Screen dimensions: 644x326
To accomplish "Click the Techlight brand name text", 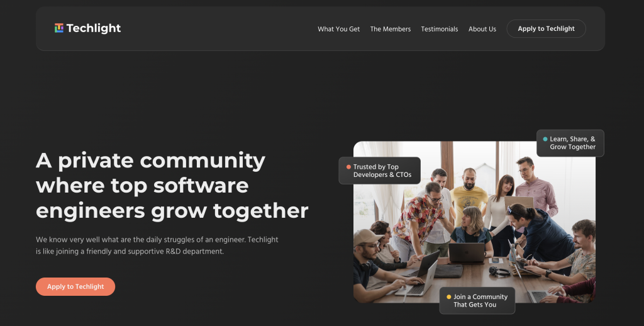I will 94,28.
